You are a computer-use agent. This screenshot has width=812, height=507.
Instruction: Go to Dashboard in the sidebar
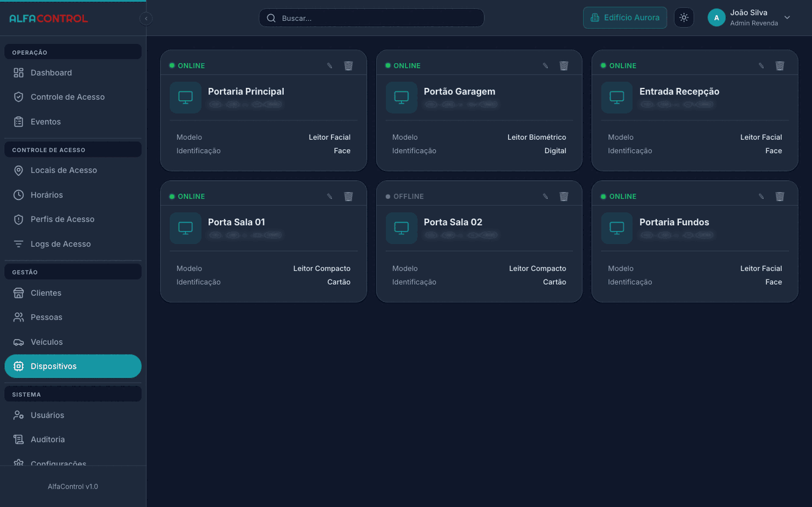73,73
